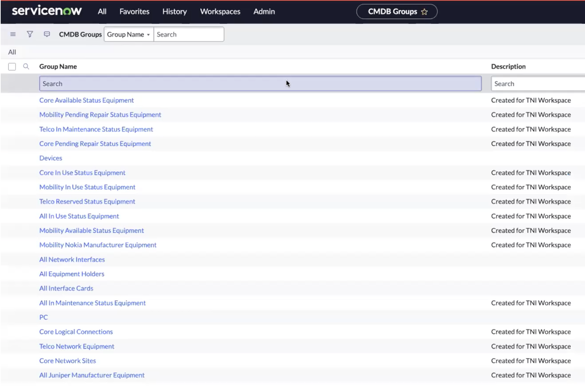The width and height of the screenshot is (585, 392).
Task: Open Mobility Pending Repair Status Equipment
Action: click(100, 115)
